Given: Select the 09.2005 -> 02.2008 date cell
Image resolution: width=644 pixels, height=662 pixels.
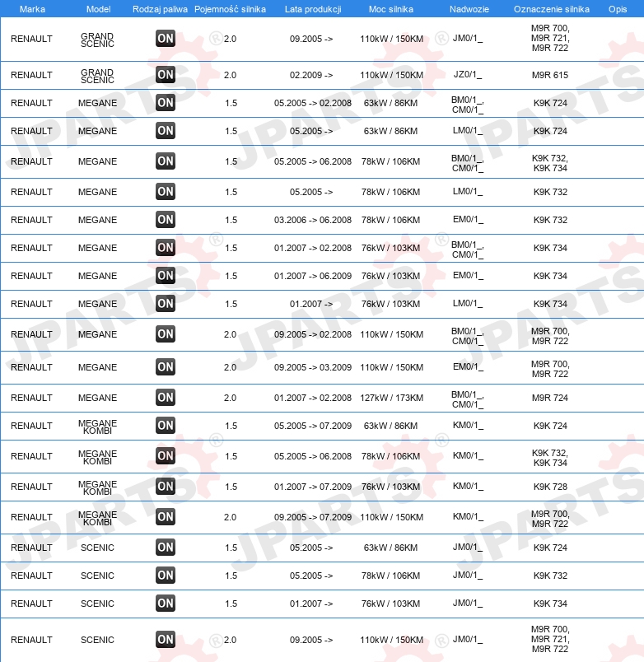Looking at the screenshot, I should pyautogui.click(x=312, y=334).
